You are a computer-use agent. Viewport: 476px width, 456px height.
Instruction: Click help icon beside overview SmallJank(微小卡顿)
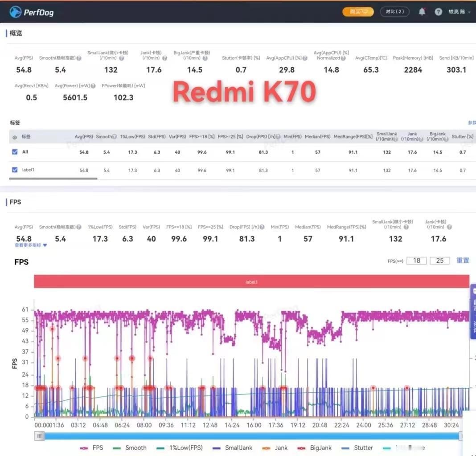click(x=121, y=58)
